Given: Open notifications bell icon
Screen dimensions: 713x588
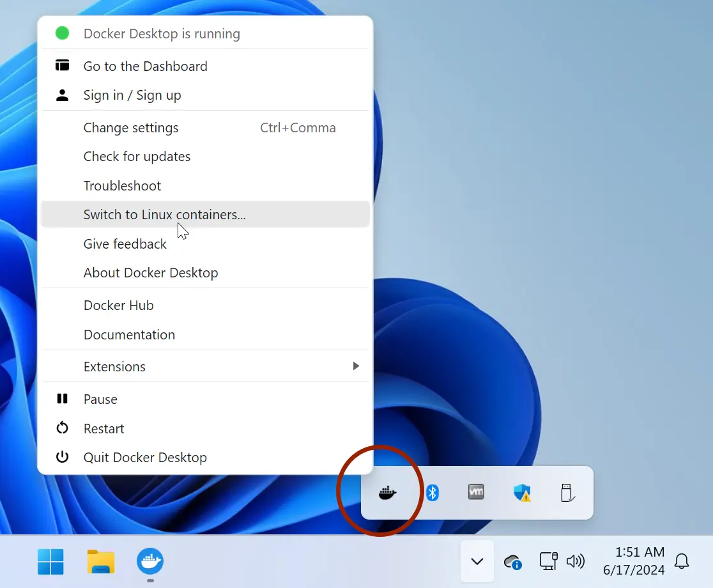Looking at the screenshot, I should coord(682,562).
